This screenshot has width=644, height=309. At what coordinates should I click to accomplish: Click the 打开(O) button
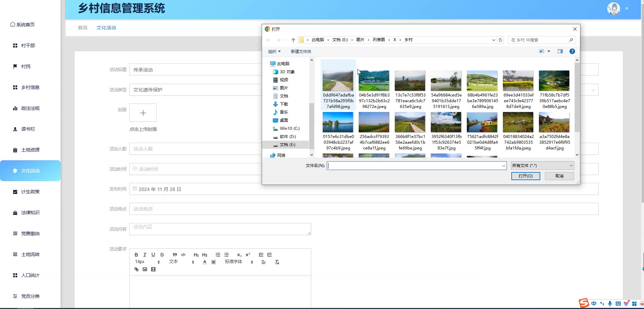coord(525,176)
